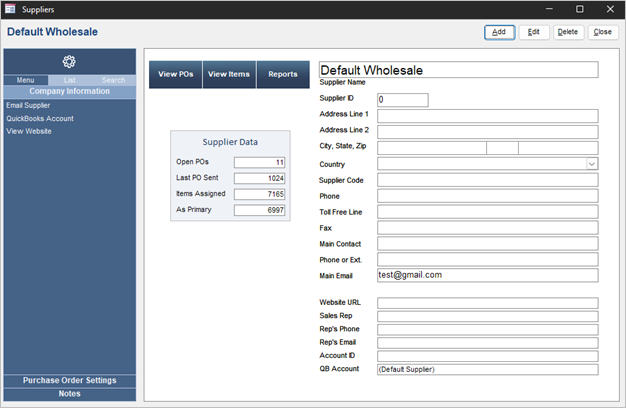Switch to the List tab
Viewport: 626px width, 408px height.
[70, 80]
